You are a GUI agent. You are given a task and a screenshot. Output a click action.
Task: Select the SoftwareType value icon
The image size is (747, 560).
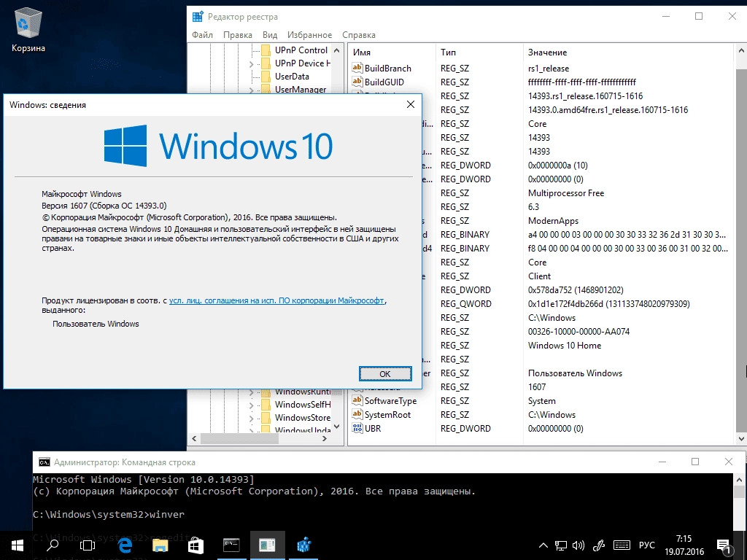[x=357, y=400]
